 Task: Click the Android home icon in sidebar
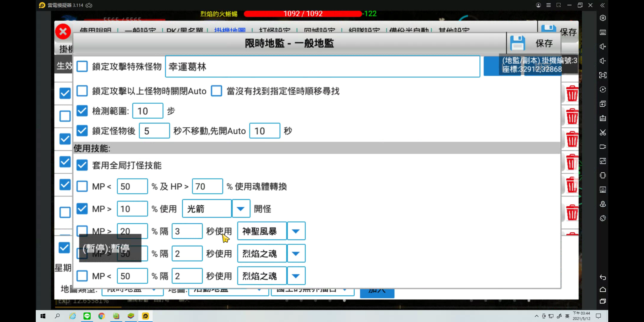click(x=603, y=289)
